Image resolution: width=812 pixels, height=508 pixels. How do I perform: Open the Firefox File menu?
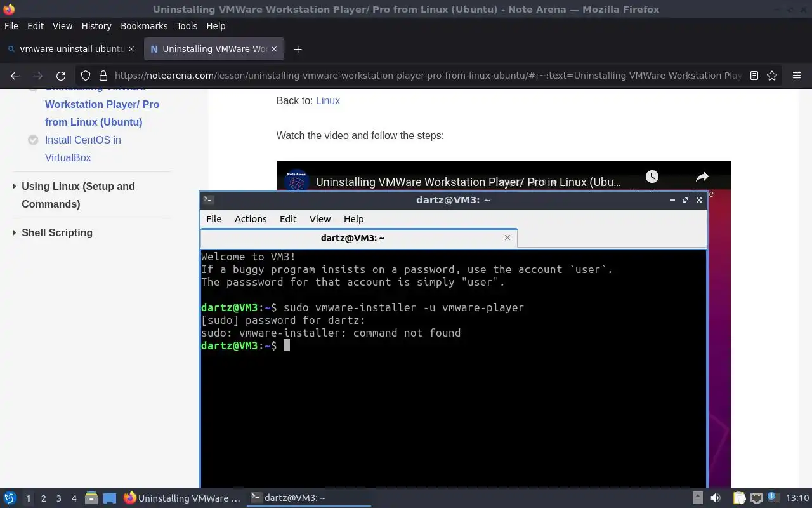coord(11,26)
